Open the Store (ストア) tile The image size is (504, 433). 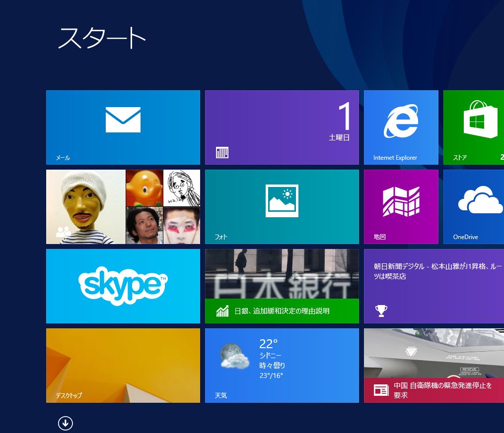click(x=474, y=127)
